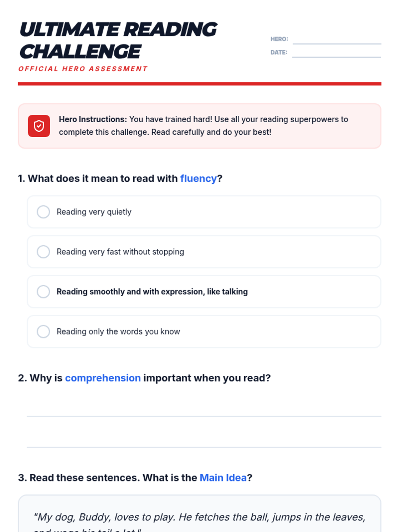
Task: Click the red shield icon in instructions
Action: (x=39, y=126)
